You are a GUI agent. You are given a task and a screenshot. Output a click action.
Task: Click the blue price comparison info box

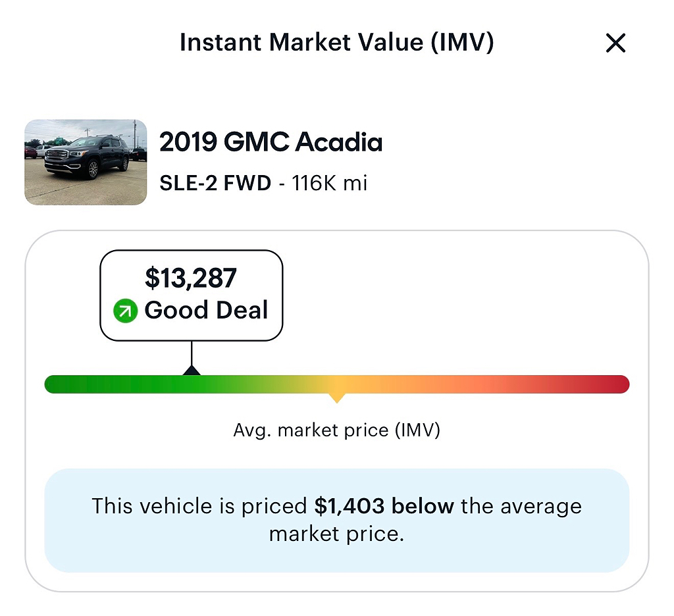[x=336, y=520]
